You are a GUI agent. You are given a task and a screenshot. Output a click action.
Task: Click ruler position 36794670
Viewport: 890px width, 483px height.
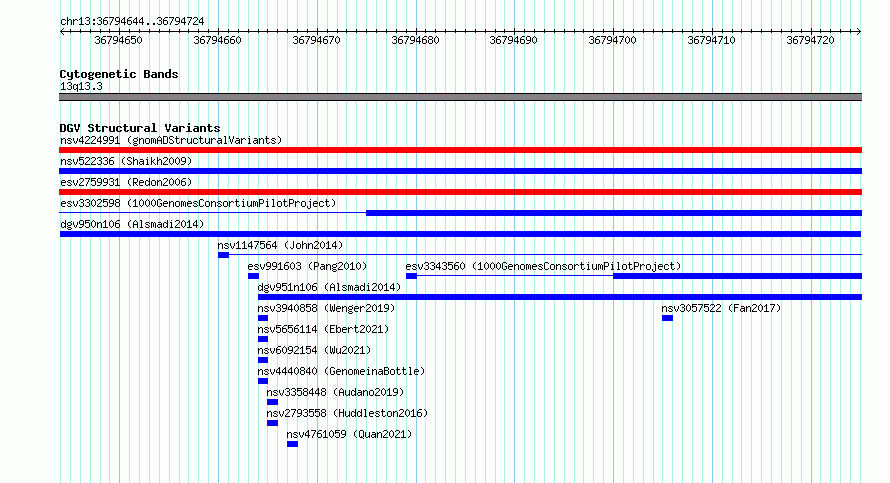(x=317, y=40)
